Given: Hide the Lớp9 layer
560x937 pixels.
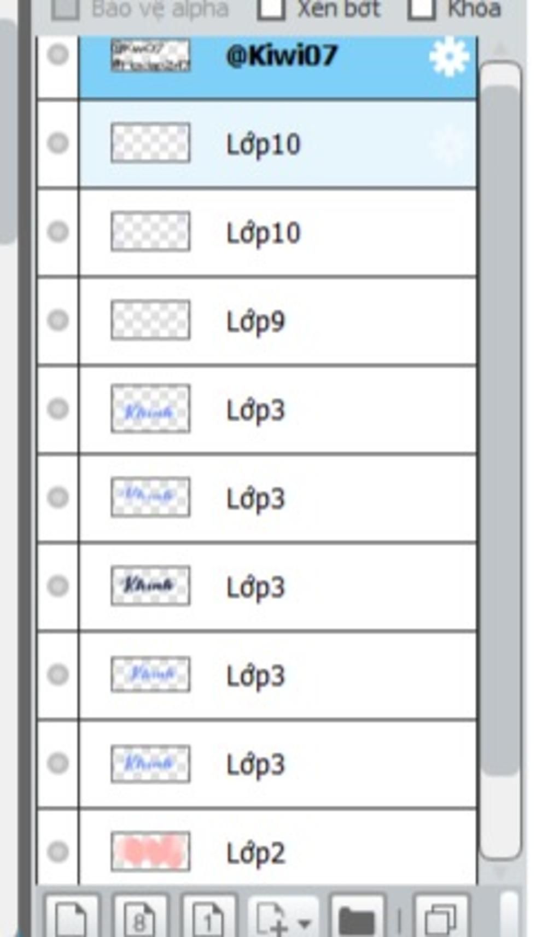Looking at the screenshot, I should click(58, 320).
